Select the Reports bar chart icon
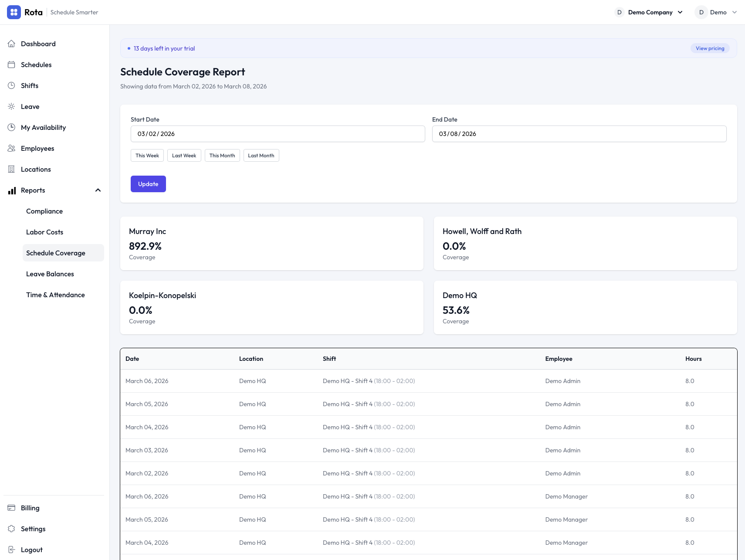 coord(12,190)
